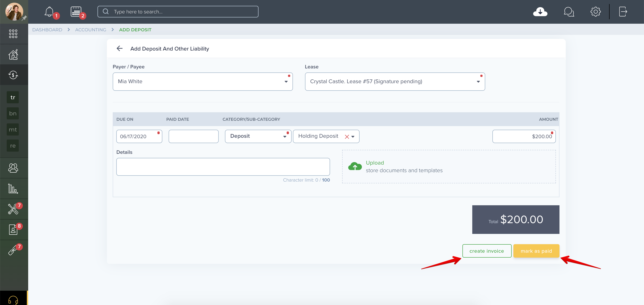Go to DASHBOARD breadcrumb
The width and height of the screenshot is (644, 305).
[47, 30]
